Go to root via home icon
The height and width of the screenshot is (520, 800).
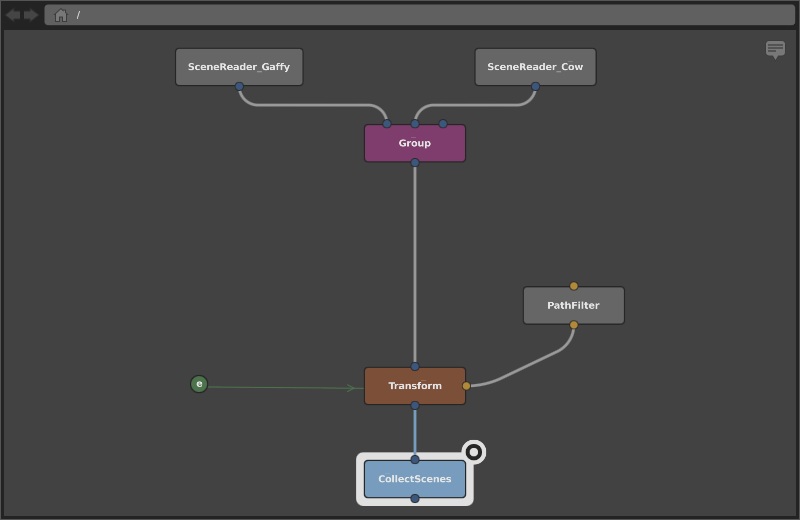pyautogui.click(x=61, y=15)
